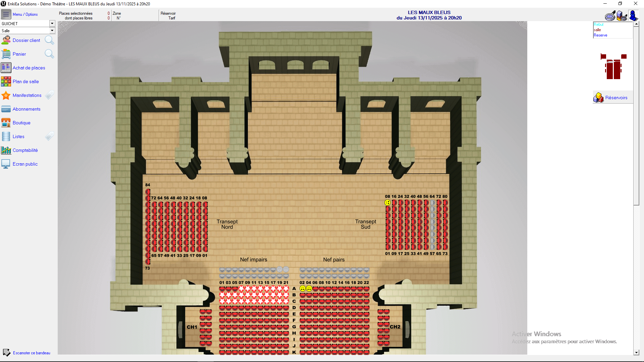Viewport: 644px width, 362px height.
Task: Open the Plan de salle icon
Action: pyautogui.click(x=6, y=81)
